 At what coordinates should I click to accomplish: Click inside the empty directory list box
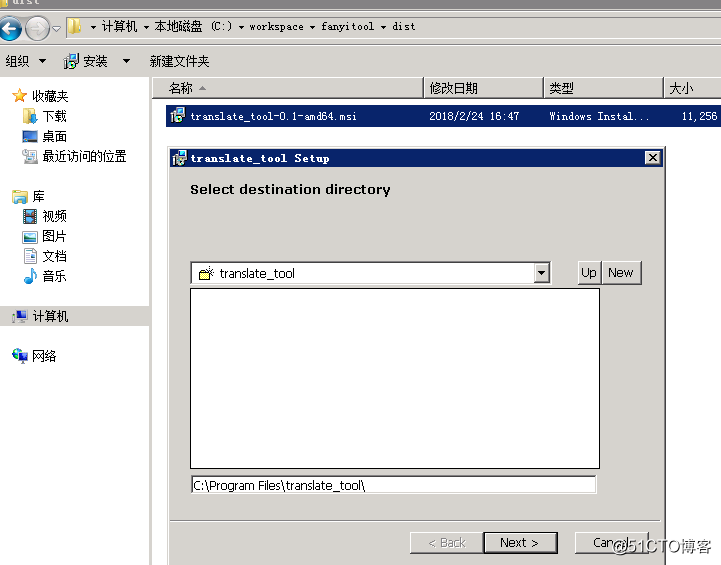[x=395, y=378]
